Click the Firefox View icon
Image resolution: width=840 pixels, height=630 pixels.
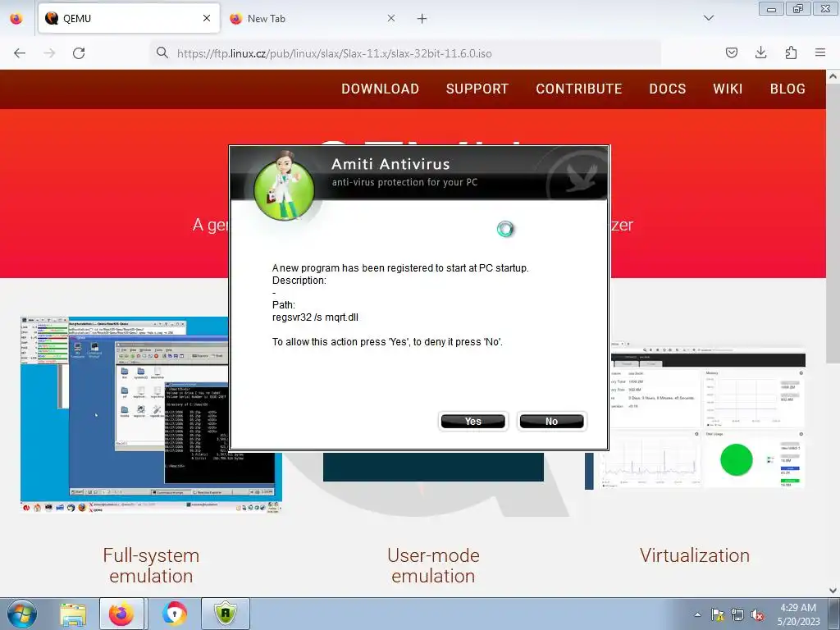16,18
